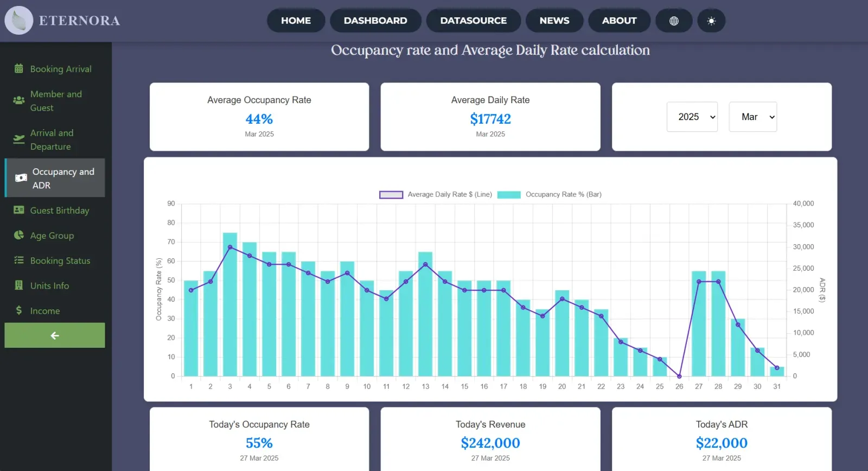Open language selector globe icon
The height and width of the screenshot is (471, 868).
[674, 21]
